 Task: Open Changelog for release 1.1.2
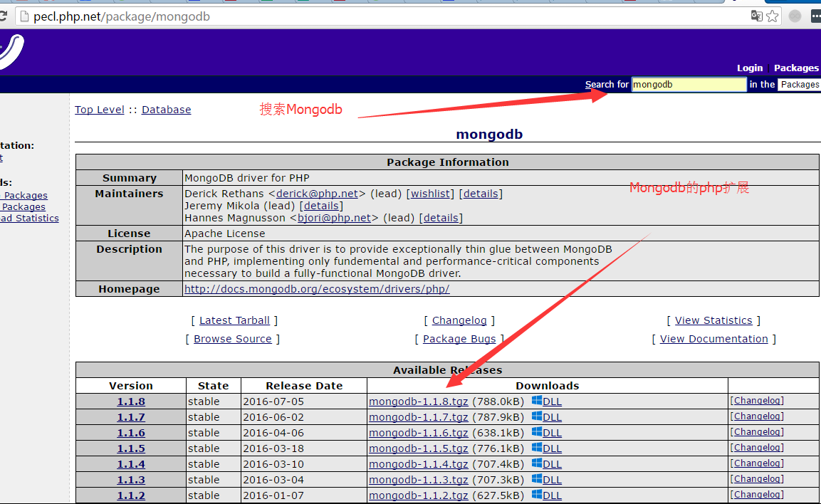[x=757, y=495]
